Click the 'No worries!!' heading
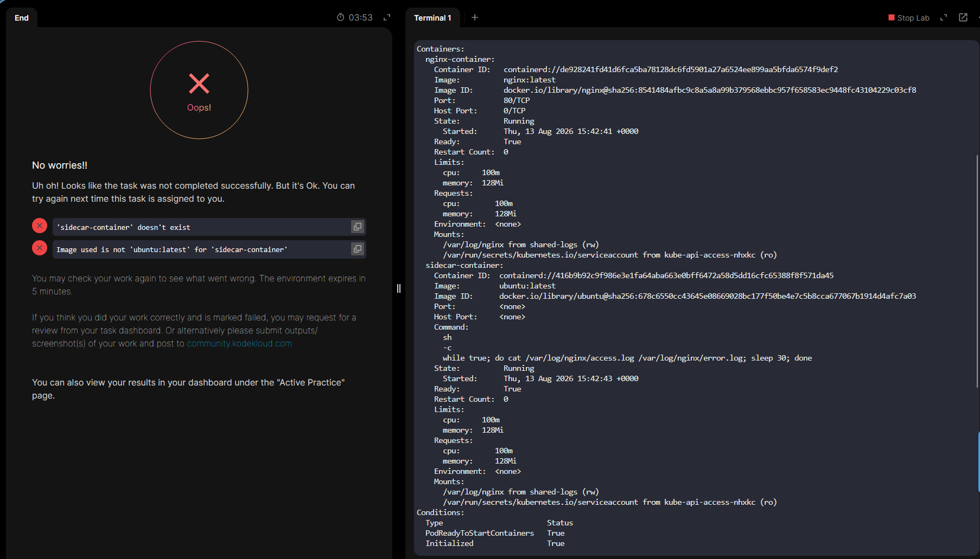 (x=60, y=165)
